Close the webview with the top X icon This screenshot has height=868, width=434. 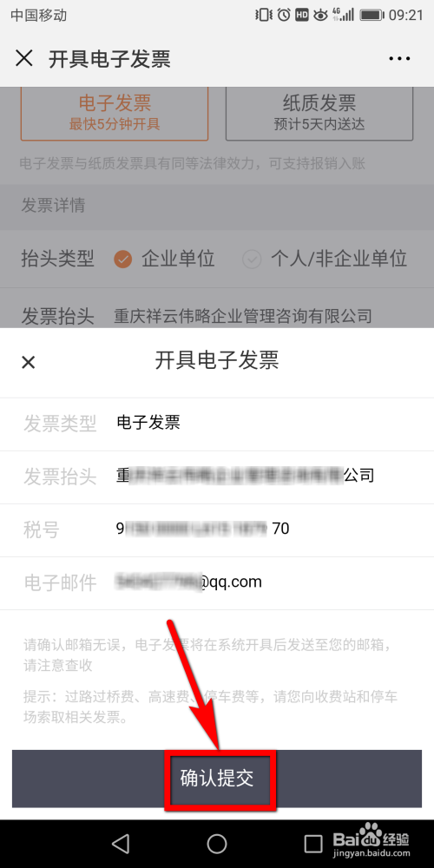point(24,58)
